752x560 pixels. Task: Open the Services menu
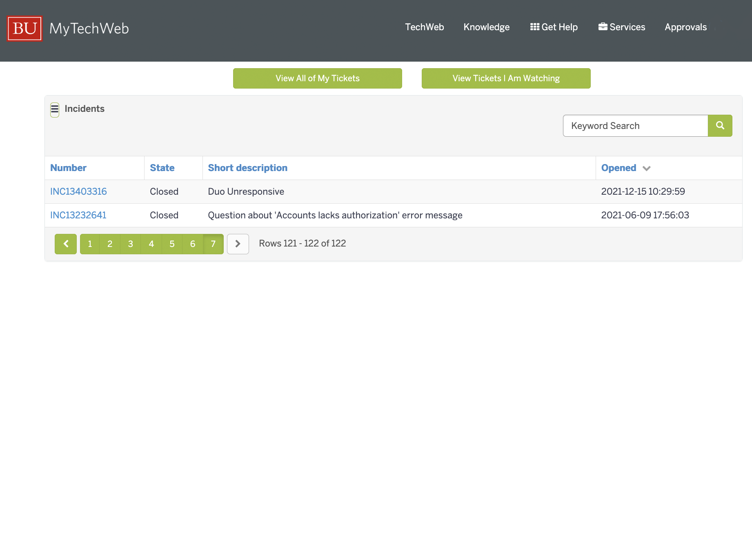[x=622, y=27]
